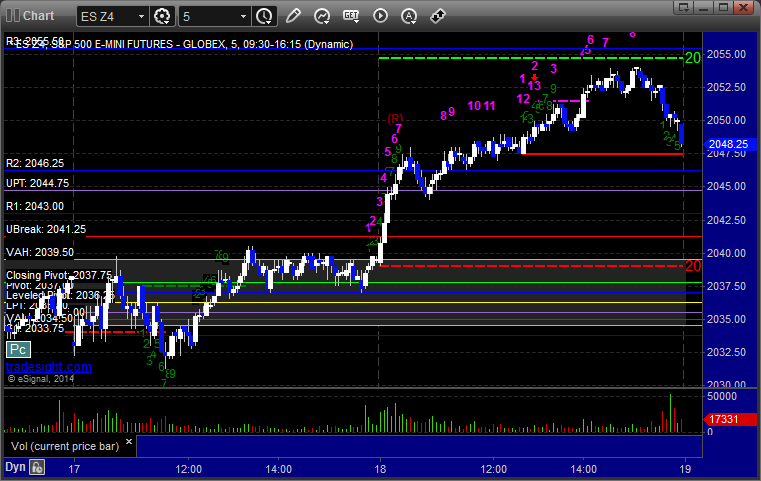Image resolution: width=761 pixels, height=481 pixels.
Task: Click the R1: 2043.00 level label
Action: coord(35,206)
